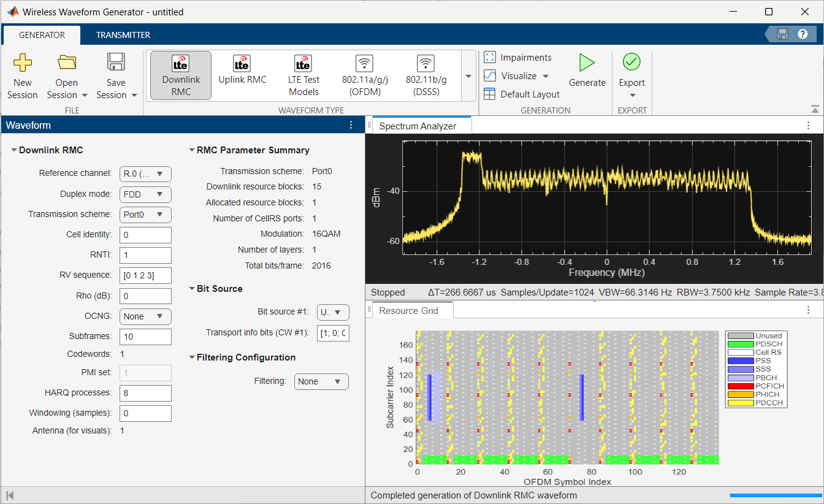The width and height of the screenshot is (824, 504).
Task: Open the OCNG dropdown
Action: pos(145,316)
